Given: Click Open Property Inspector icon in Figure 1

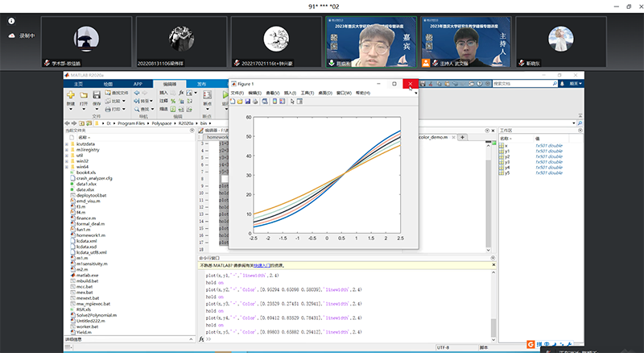Looking at the screenshot, I should click(x=299, y=102).
